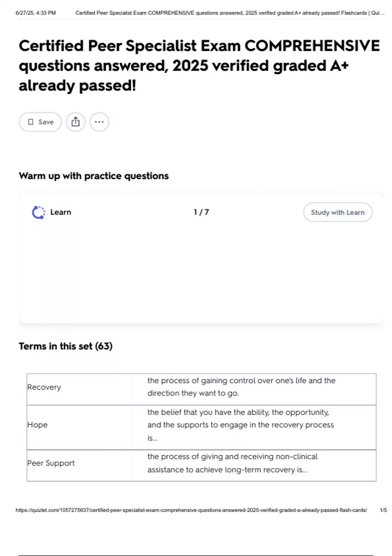Viewport: 392px width, 556px height.
Task: Click the Warm up with practice questions heading
Action: point(94,176)
